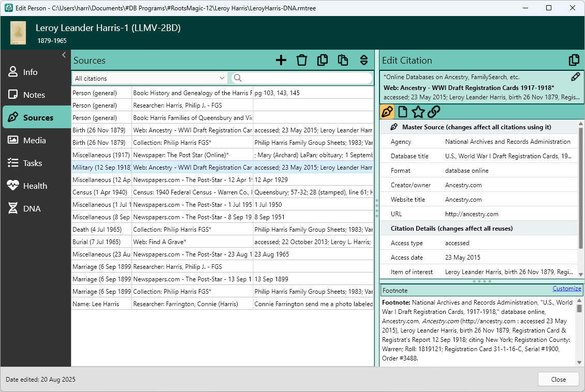Screen dimensions: 585x392
Task: Switch to the Media section
Action: 36,140
